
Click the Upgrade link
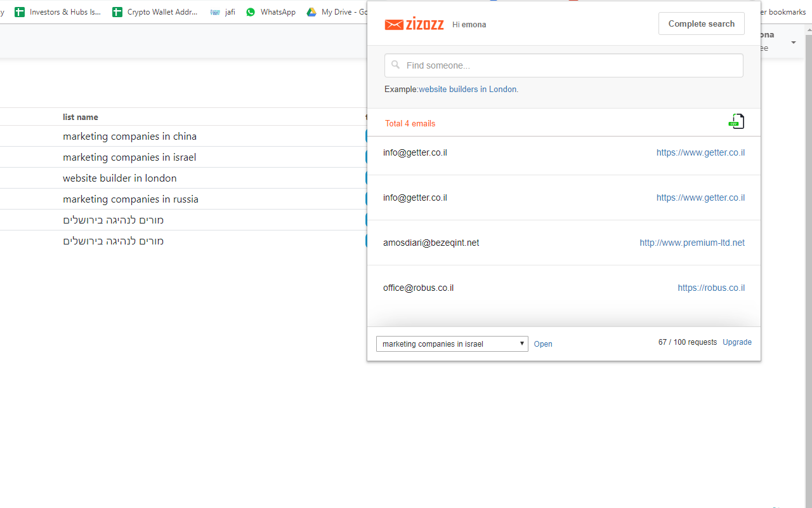coord(737,342)
